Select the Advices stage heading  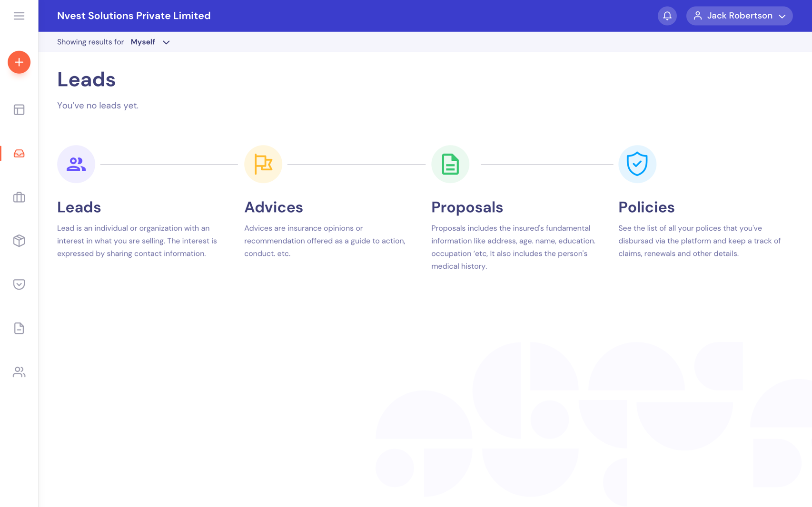[274, 207]
